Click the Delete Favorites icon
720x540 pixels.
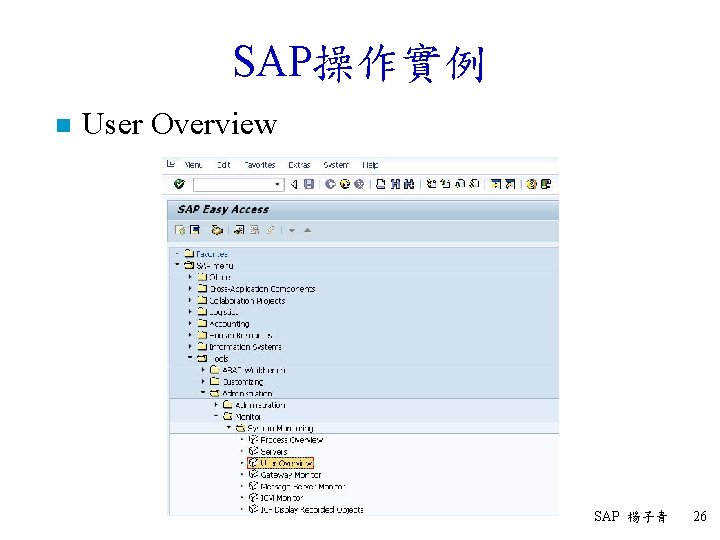[x=254, y=230]
